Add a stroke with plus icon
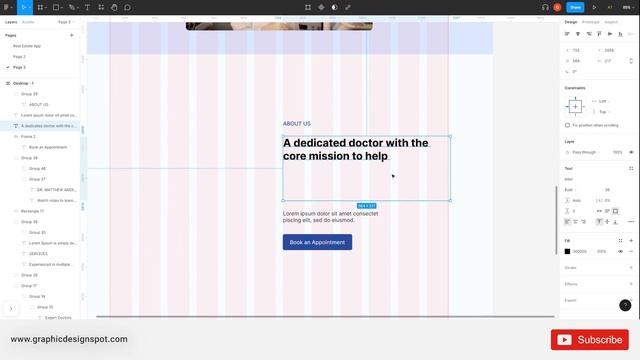 coord(631,268)
